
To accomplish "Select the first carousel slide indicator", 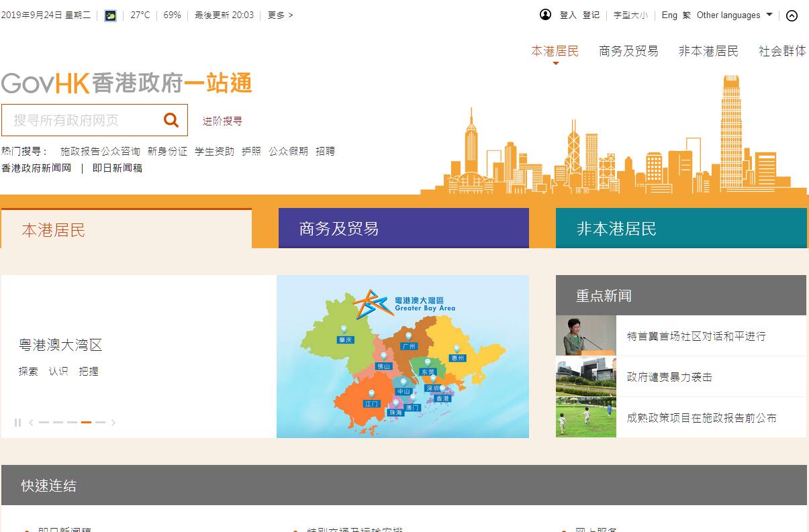I will [44, 423].
